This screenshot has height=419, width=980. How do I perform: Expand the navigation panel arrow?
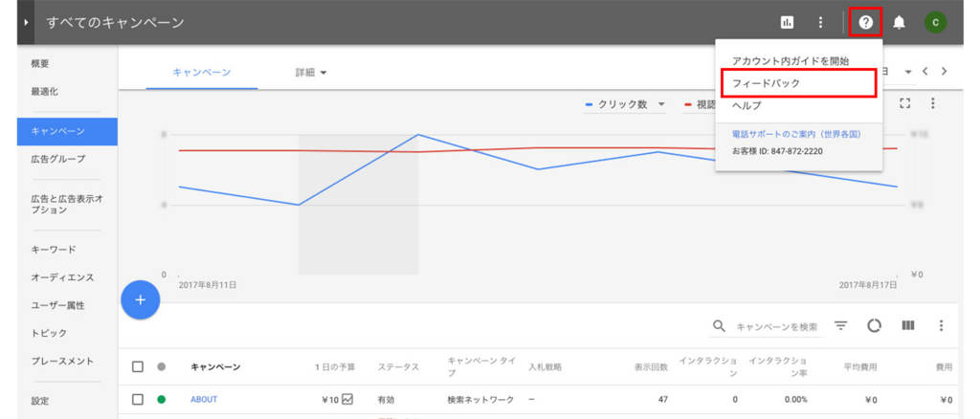pos(26,22)
